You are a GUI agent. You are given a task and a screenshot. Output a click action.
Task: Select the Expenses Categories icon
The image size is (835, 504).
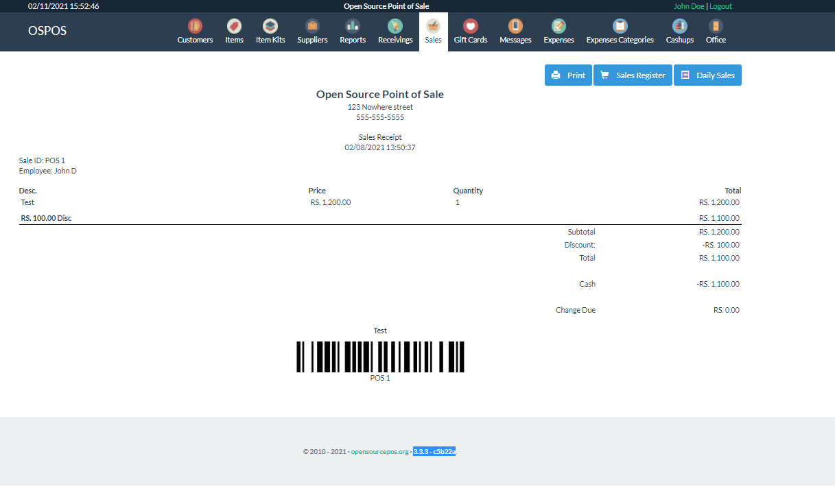point(620,29)
